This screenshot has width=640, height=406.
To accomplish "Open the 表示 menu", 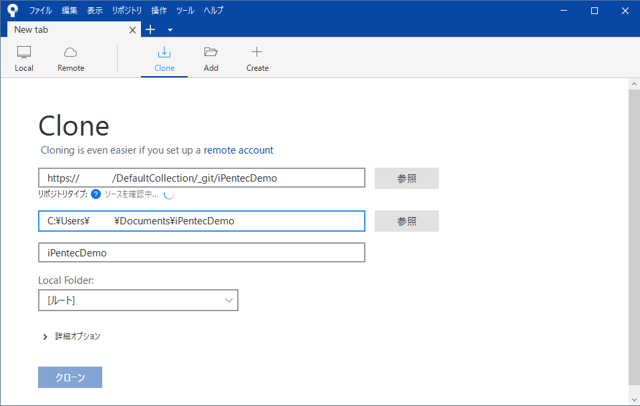I will point(95,10).
